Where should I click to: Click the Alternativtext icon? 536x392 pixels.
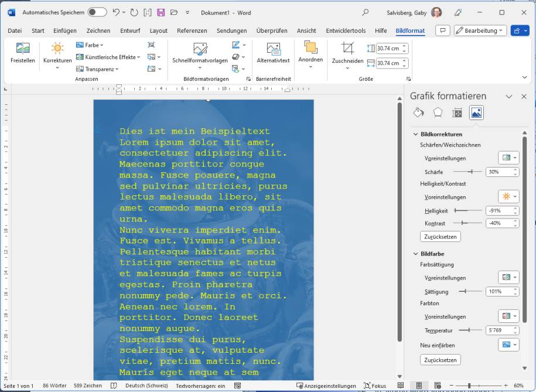(x=274, y=50)
